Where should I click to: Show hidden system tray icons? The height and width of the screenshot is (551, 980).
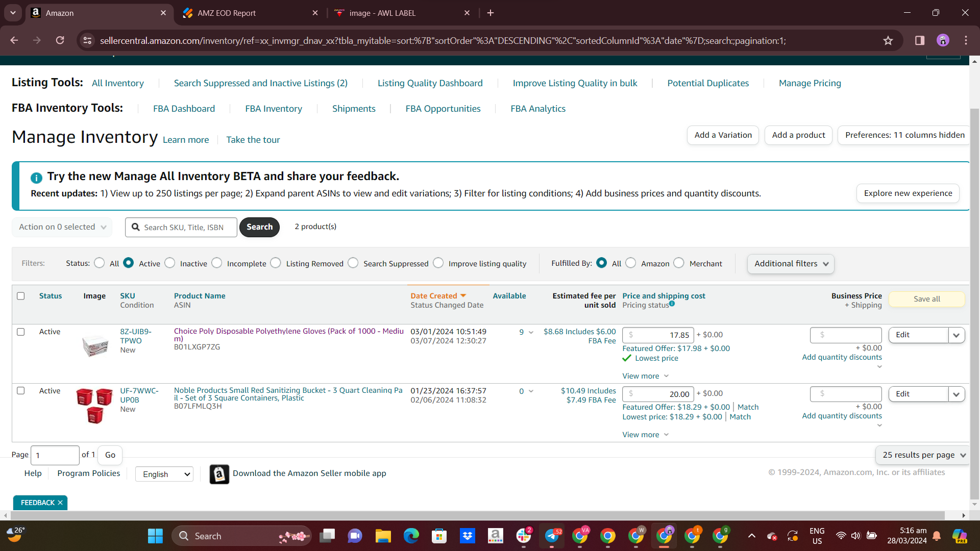751,536
